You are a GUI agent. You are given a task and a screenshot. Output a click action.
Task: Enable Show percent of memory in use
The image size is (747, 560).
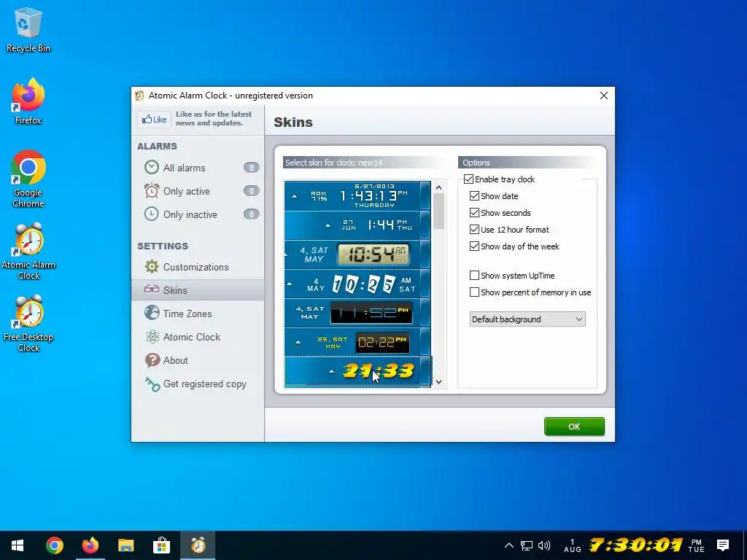click(x=474, y=292)
